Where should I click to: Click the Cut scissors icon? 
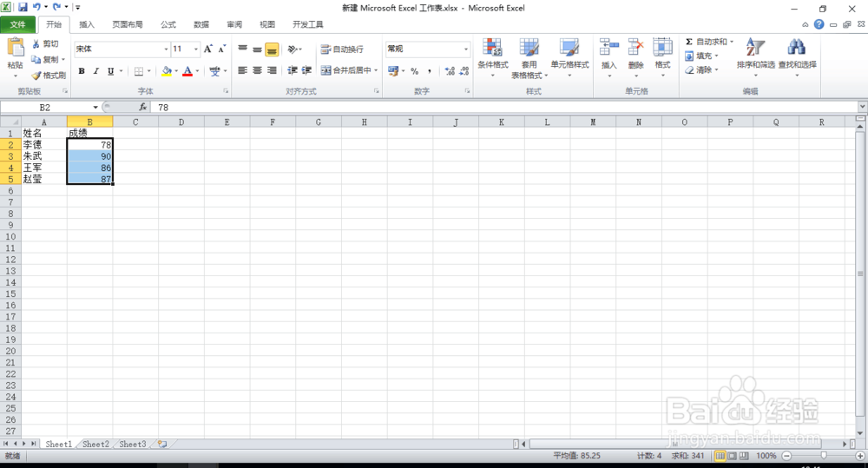[x=36, y=43]
